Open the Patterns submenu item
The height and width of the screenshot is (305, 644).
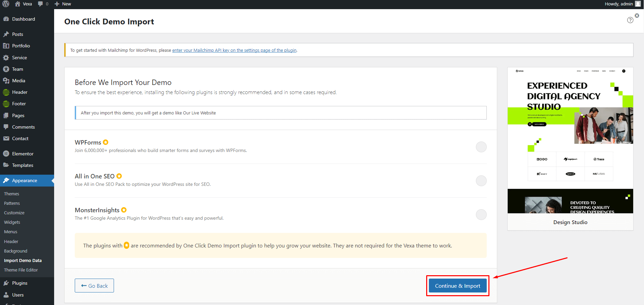(x=12, y=203)
